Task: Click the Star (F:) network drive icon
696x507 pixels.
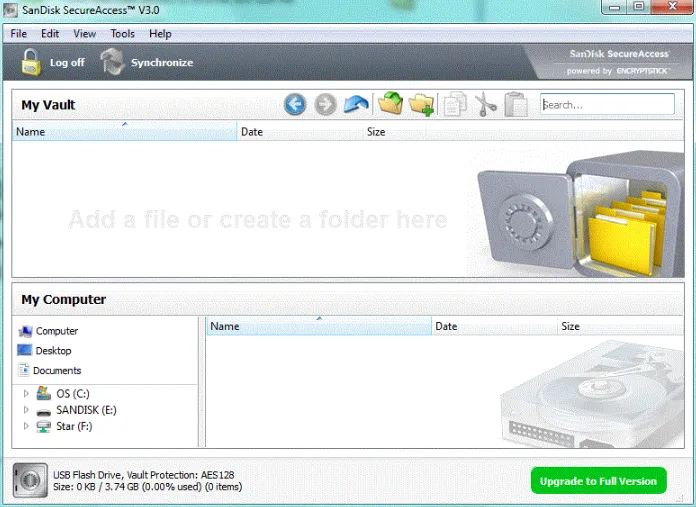Action: [44, 427]
